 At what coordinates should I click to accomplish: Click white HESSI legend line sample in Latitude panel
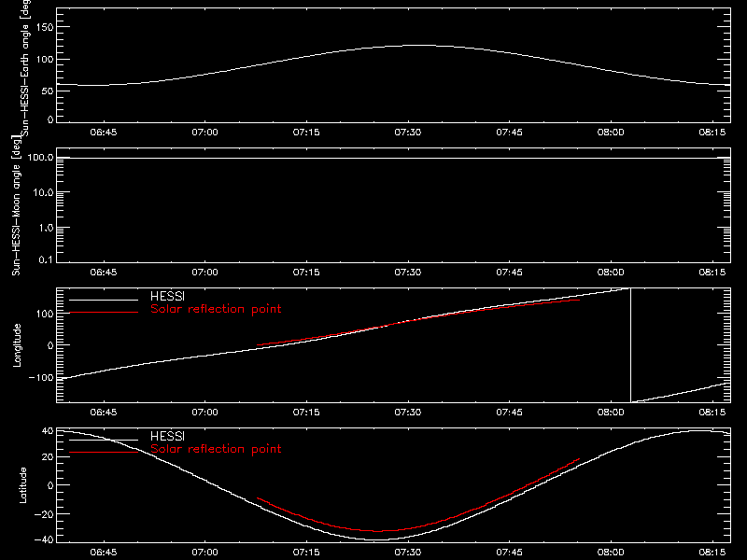coord(104,440)
